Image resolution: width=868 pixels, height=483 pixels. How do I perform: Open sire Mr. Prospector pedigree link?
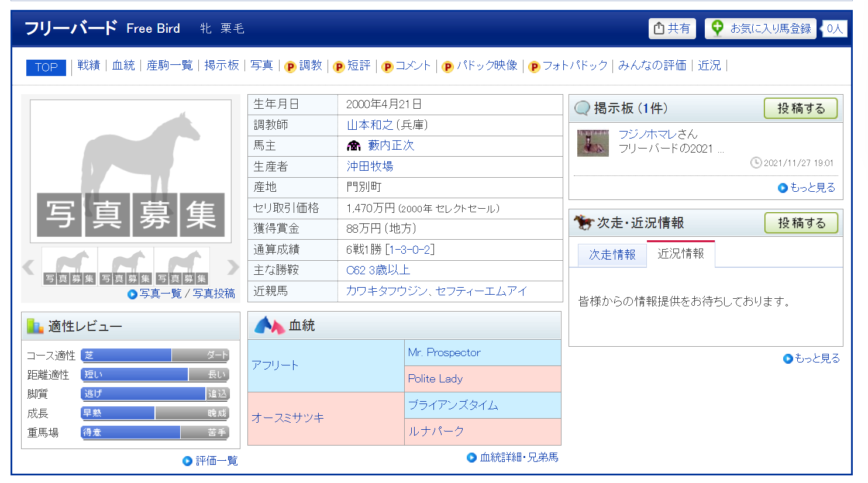click(444, 353)
